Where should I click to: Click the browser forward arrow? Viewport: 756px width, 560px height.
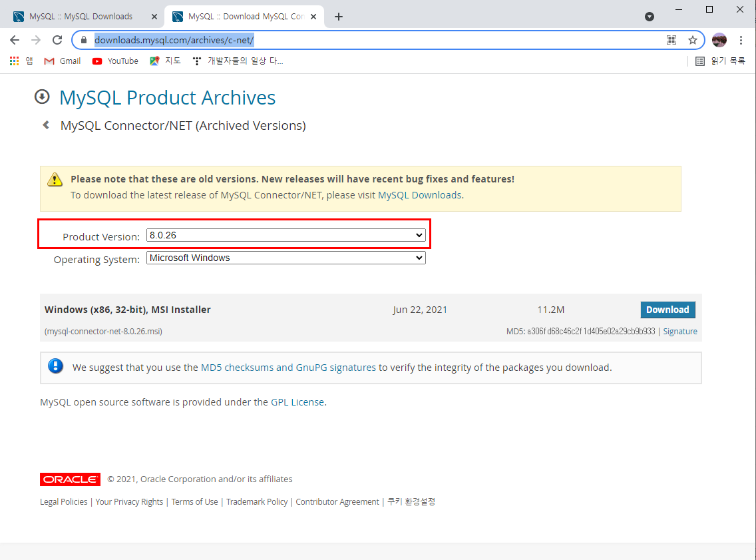(x=36, y=40)
